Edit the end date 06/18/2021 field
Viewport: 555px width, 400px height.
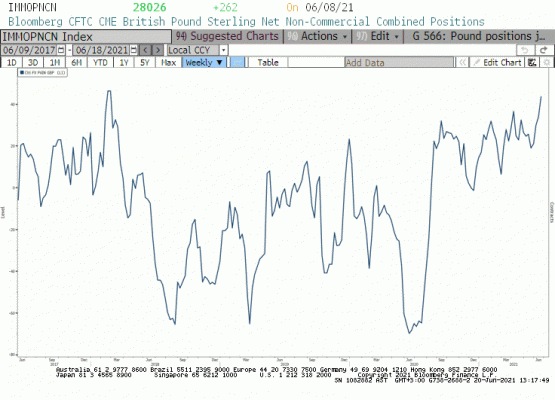102,50
